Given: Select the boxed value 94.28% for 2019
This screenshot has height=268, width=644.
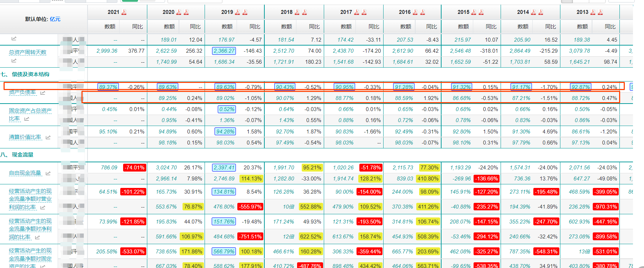Looking at the screenshot, I should pos(226,132).
